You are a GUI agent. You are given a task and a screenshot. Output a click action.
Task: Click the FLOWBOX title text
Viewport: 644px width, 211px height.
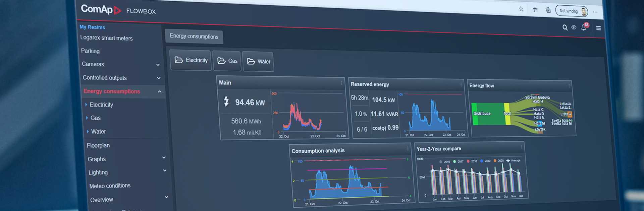(141, 11)
